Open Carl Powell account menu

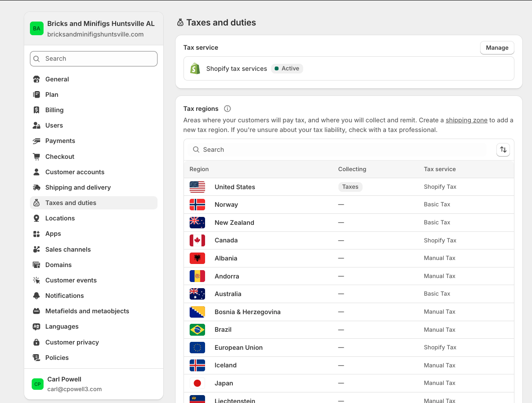[94, 384]
